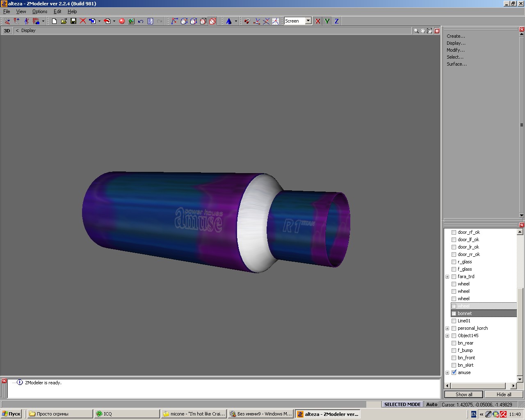Screen dimensions: 525x420
Task: Click the Hide all button
Action: [504, 394]
